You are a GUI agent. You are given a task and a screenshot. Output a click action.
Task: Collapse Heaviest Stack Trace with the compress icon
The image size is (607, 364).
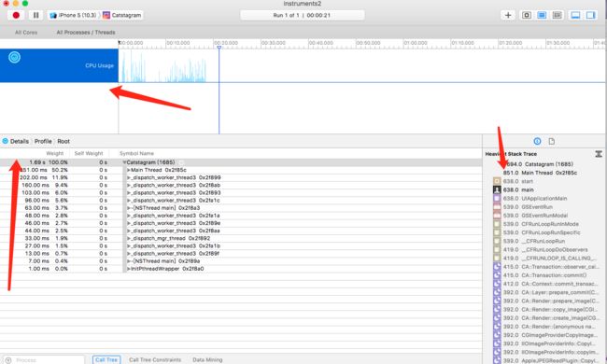click(x=599, y=154)
